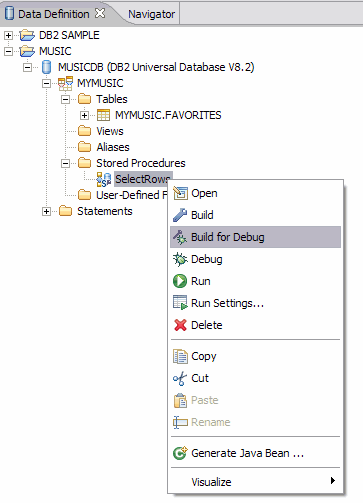363x503 pixels.
Task: Choose Run from the context menu
Action: [x=255, y=281]
